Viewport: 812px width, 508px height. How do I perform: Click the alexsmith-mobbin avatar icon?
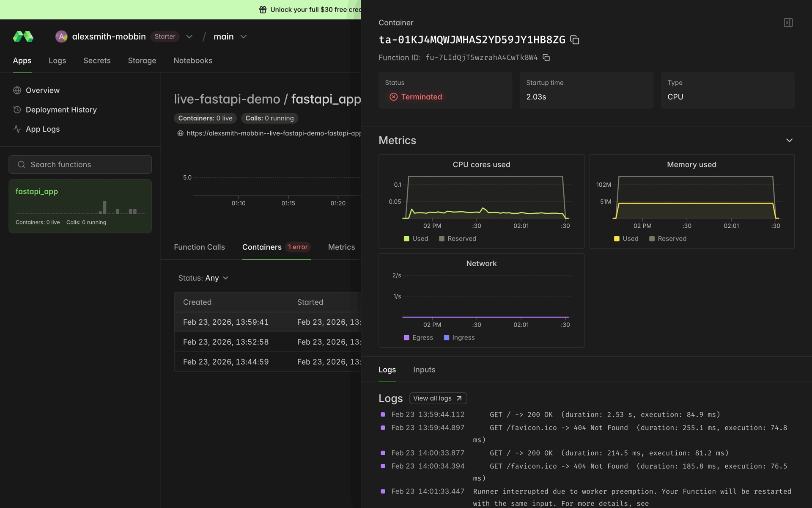click(61, 37)
